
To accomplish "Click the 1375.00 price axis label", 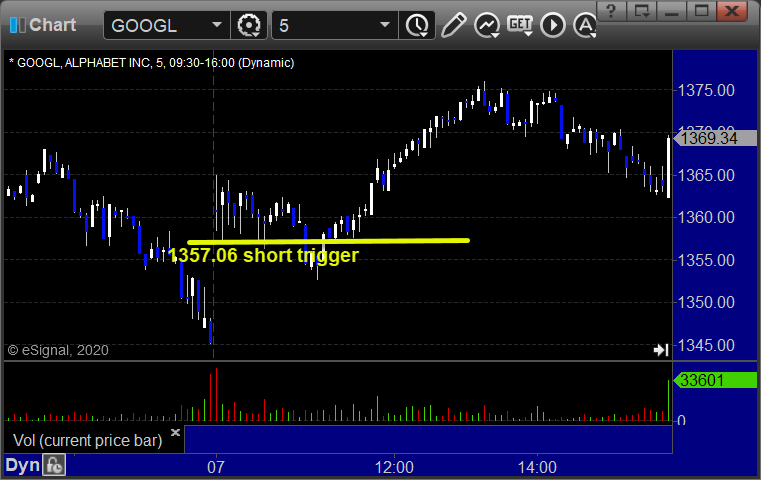I will coord(706,90).
